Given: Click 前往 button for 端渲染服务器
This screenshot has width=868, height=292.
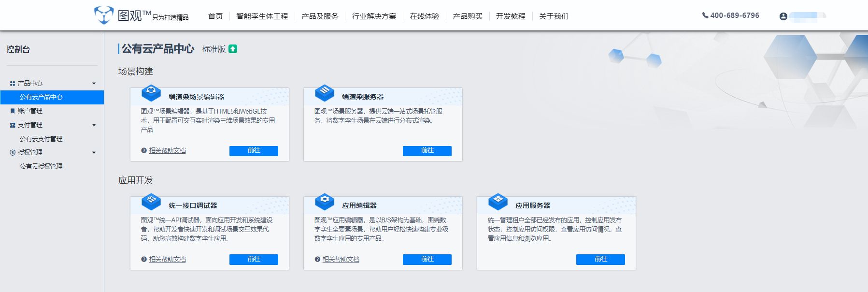Looking at the screenshot, I should [x=427, y=151].
